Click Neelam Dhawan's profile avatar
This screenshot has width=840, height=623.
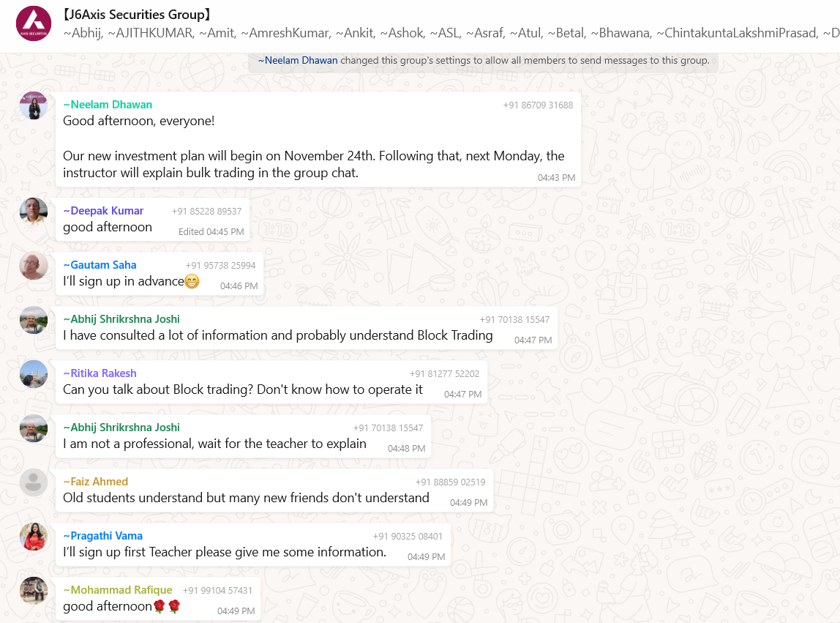click(x=34, y=105)
